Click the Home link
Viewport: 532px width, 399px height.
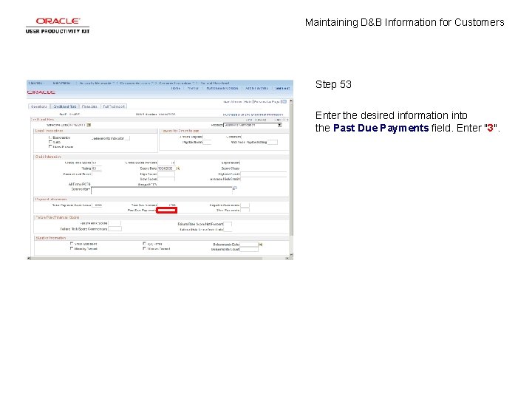tap(176, 88)
